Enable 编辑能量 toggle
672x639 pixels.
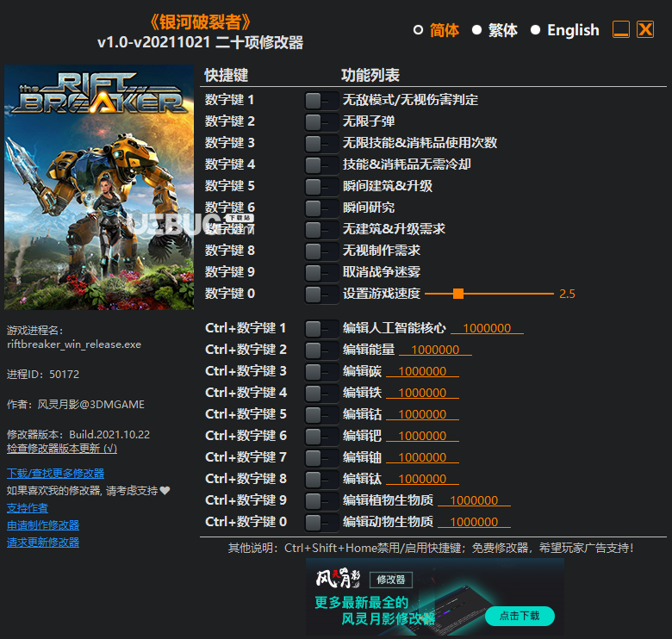321,351
